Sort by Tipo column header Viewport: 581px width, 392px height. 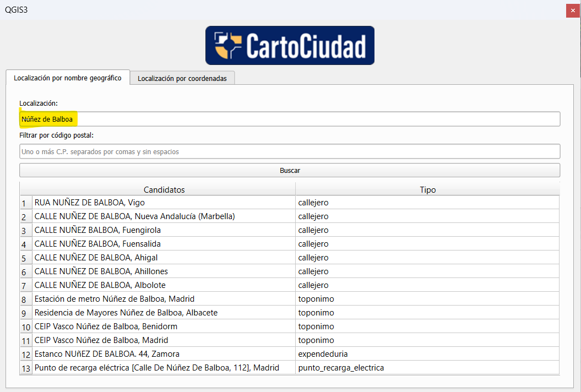427,190
